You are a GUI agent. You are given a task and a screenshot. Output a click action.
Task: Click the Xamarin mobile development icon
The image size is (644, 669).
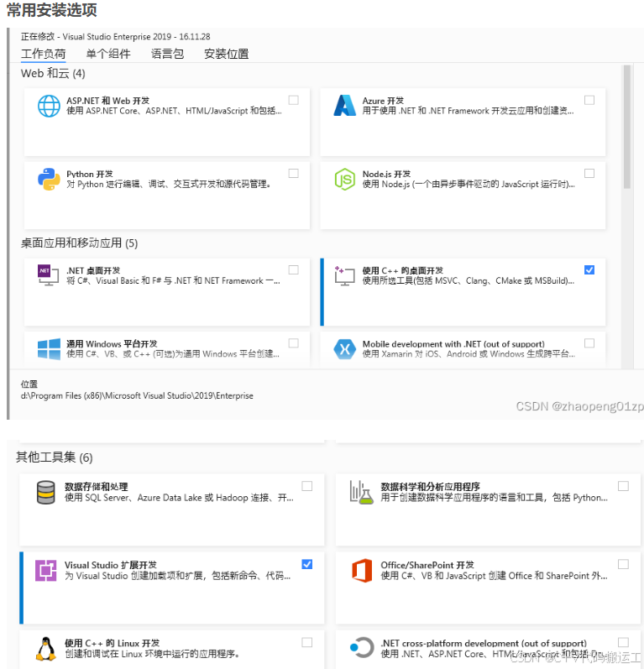(x=345, y=349)
